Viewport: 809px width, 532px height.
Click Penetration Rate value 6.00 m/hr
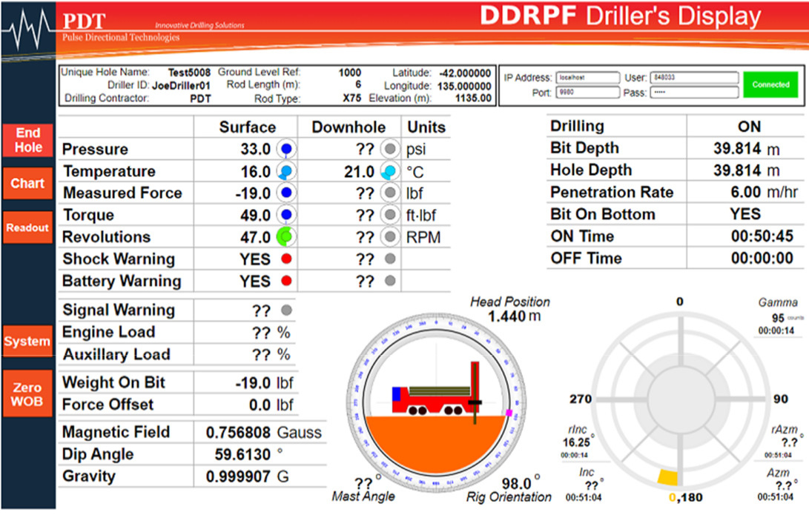(x=764, y=193)
